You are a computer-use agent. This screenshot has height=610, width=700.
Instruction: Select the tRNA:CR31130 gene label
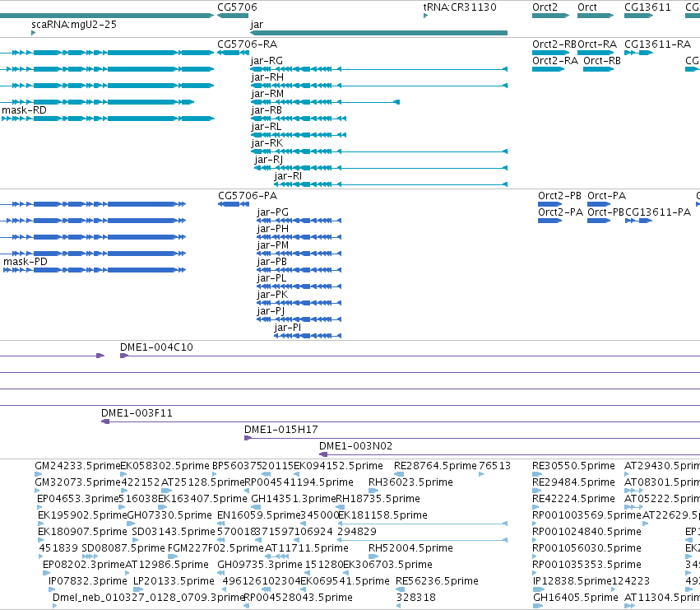[x=460, y=7]
